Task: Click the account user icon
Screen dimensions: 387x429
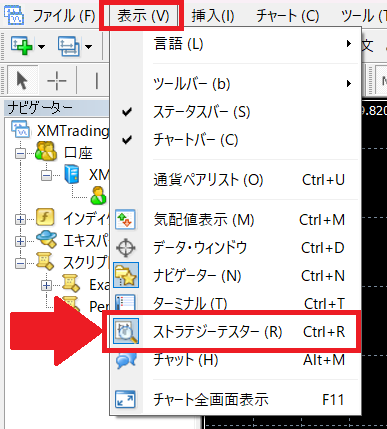Action: 98,195
